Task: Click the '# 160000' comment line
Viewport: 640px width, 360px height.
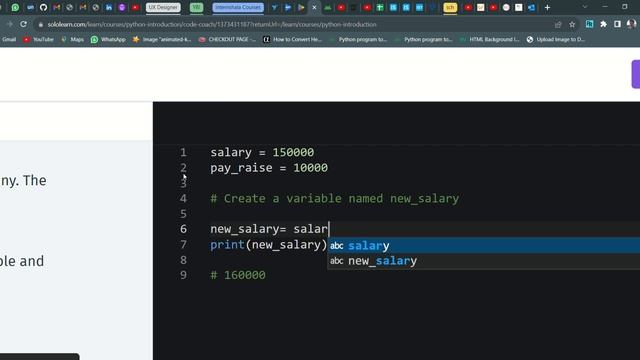Action: tap(238, 275)
